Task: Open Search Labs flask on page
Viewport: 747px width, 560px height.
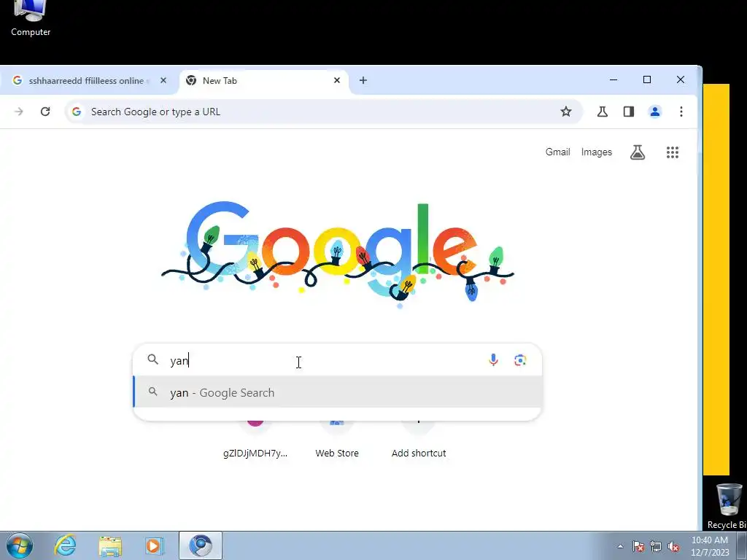Action: point(638,152)
